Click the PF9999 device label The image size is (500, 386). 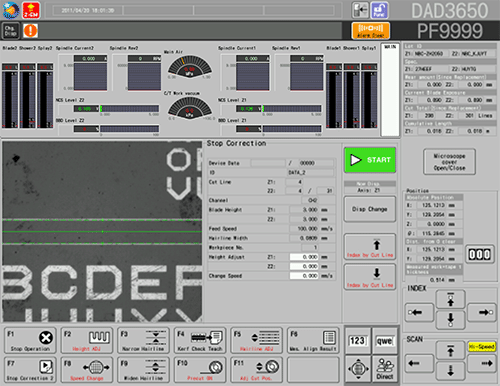point(450,31)
